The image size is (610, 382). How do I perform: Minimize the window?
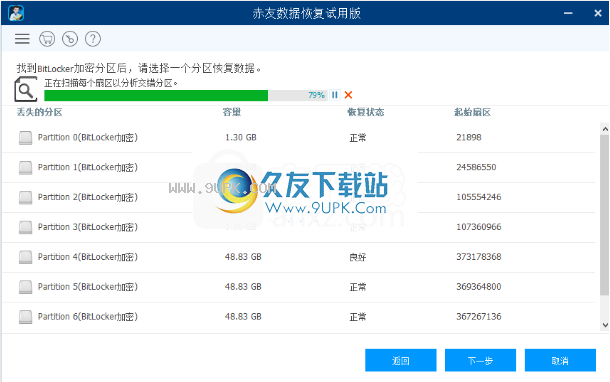[x=568, y=13]
